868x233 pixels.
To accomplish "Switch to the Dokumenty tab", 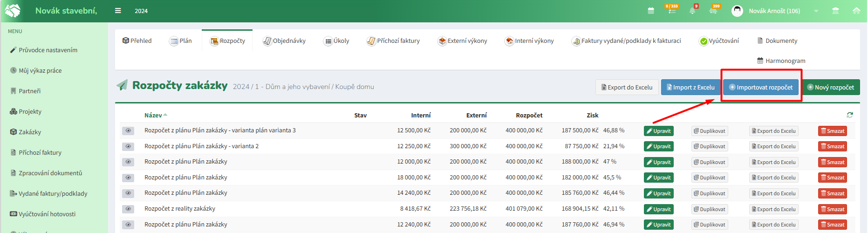I will (777, 41).
